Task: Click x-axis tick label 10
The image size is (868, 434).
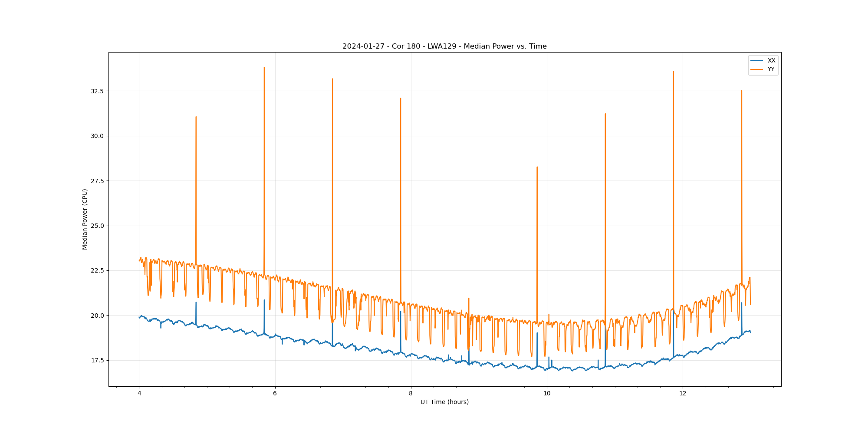Action: click(546, 394)
